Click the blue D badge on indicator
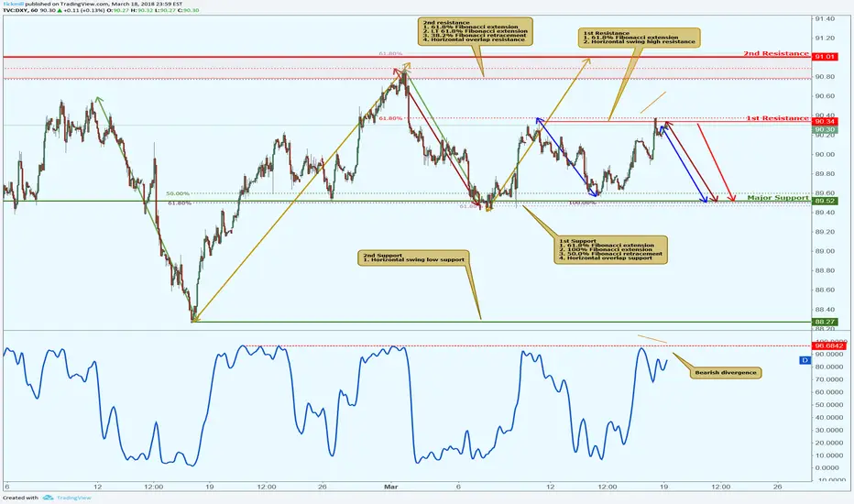The image size is (854, 504). pos(805,360)
